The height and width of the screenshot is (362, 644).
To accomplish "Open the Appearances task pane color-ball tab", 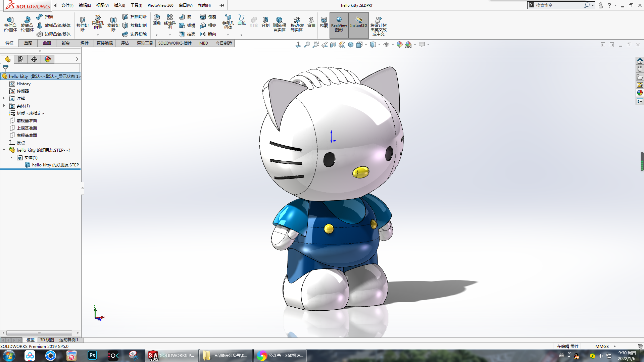I will 640,93.
